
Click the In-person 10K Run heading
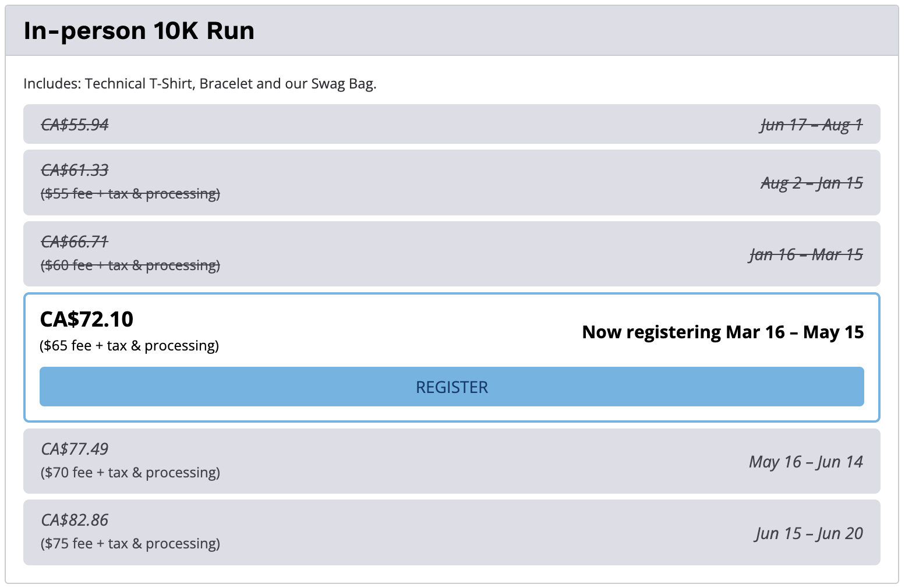pyautogui.click(x=139, y=31)
